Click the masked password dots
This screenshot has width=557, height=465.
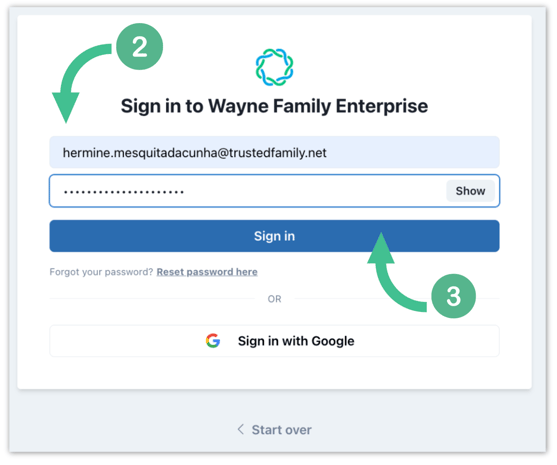click(124, 192)
